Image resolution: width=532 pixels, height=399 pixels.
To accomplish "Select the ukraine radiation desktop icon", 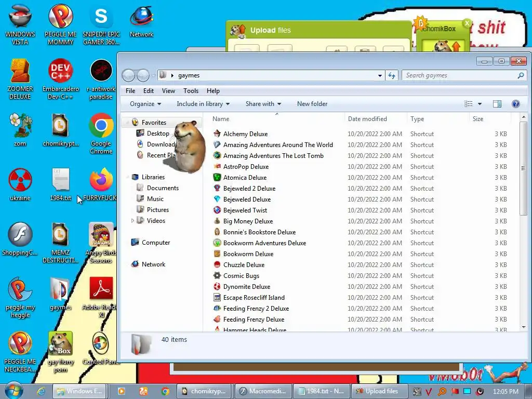I will click(x=20, y=184).
